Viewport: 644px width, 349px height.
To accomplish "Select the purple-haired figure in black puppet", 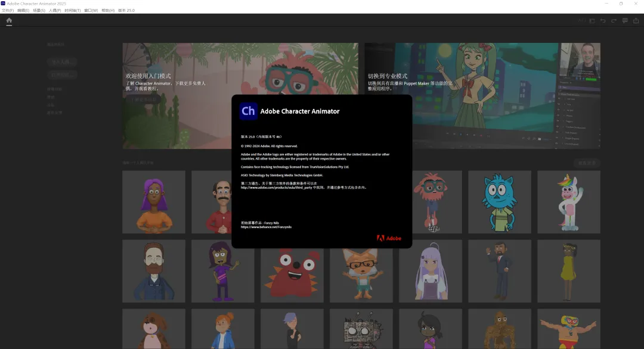I will [x=292, y=329].
